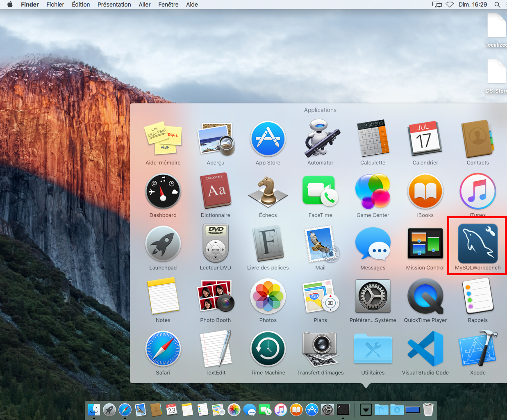Open the Apple menu
The width and height of the screenshot is (507, 420).
pos(10,5)
